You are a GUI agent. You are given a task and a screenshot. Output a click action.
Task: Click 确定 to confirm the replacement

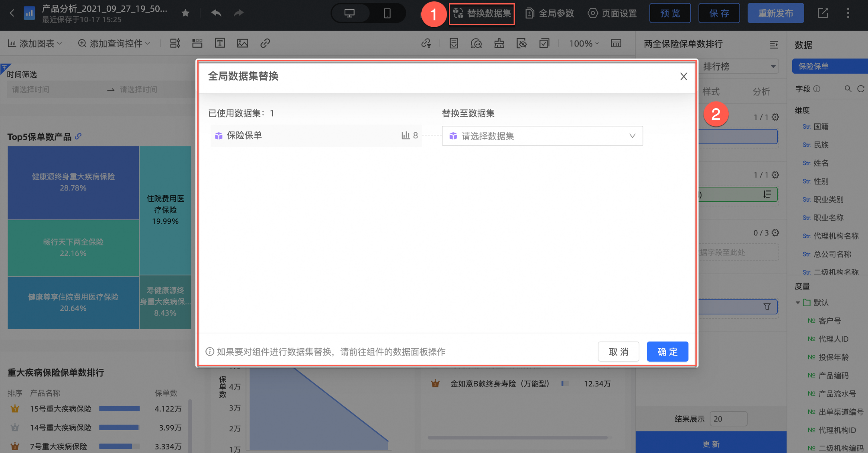click(667, 352)
